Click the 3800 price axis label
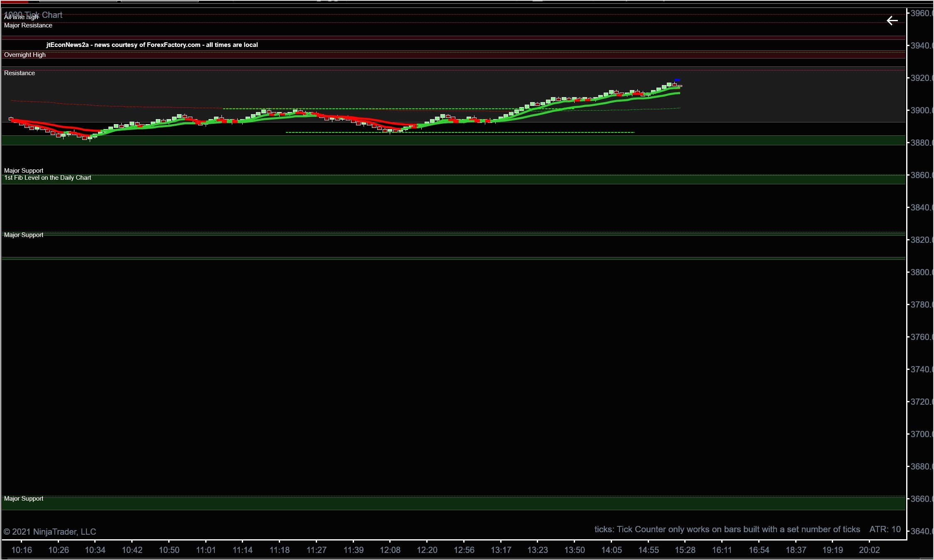 [x=921, y=272]
